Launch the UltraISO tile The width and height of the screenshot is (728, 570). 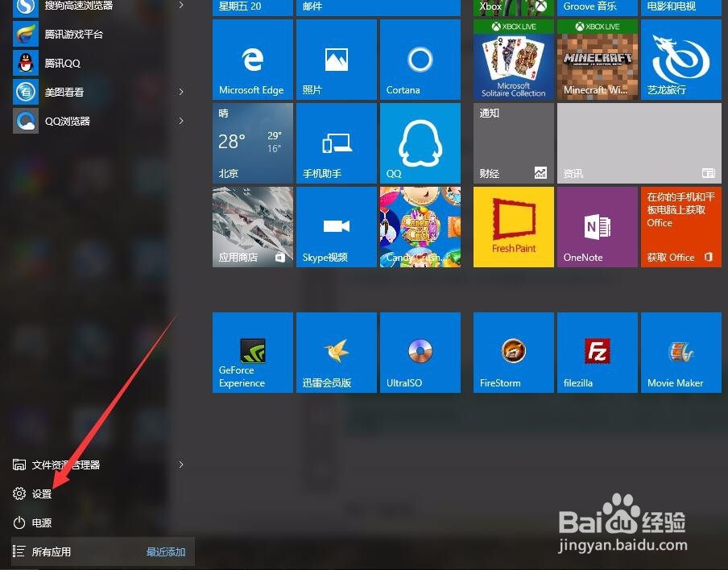420,353
